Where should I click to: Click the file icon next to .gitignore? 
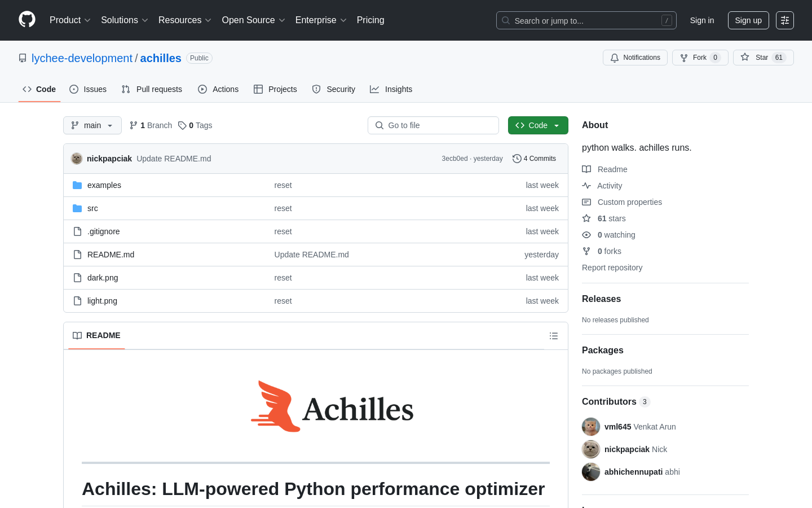tap(77, 231)
